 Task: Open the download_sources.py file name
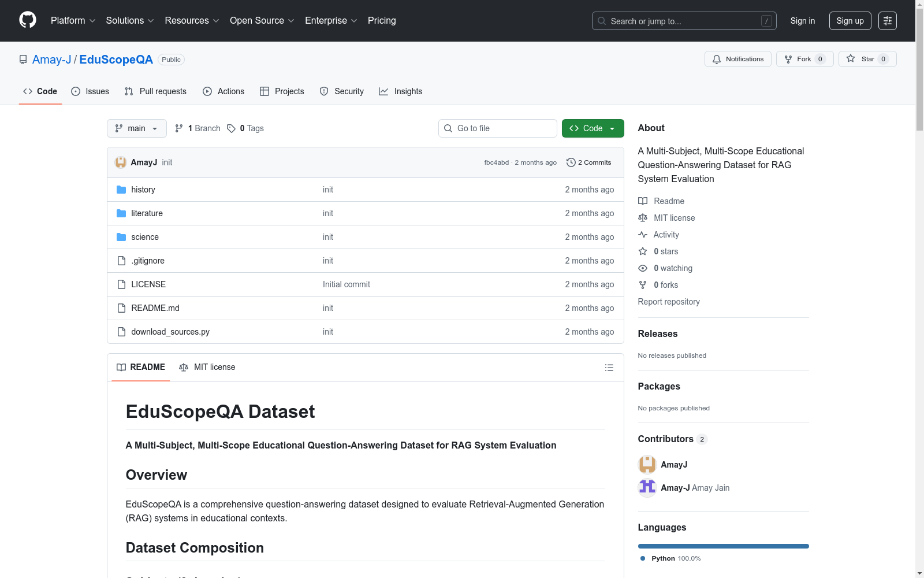point(170,332)
